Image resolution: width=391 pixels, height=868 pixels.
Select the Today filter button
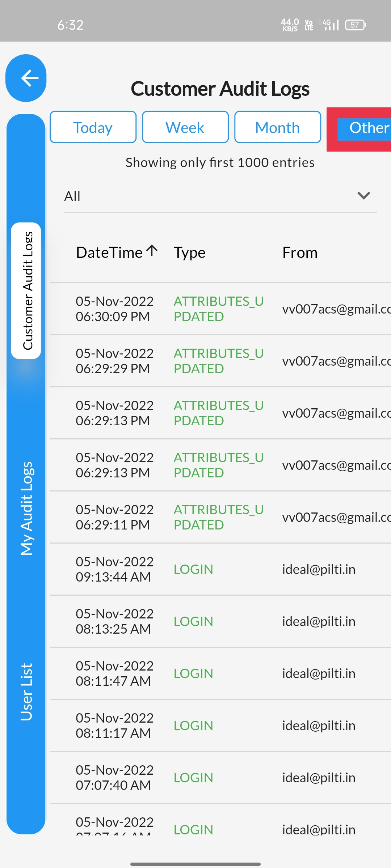pyautogui.click(x=93, y=127)
